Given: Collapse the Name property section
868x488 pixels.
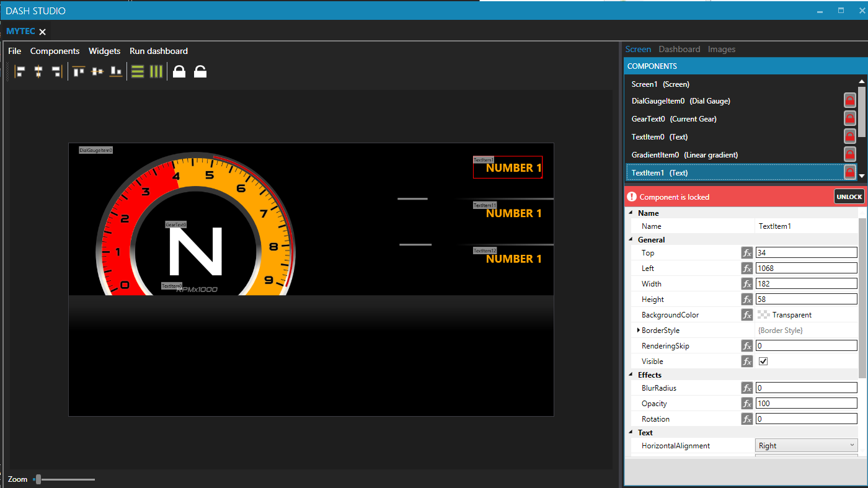Looking at the screenshot, I should click(631, 213).
